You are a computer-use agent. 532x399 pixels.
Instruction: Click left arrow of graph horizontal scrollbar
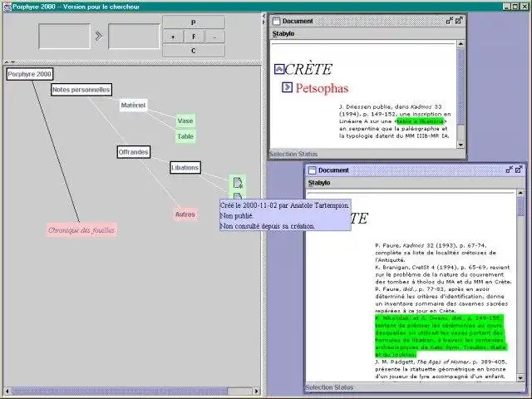click(7, 392)
